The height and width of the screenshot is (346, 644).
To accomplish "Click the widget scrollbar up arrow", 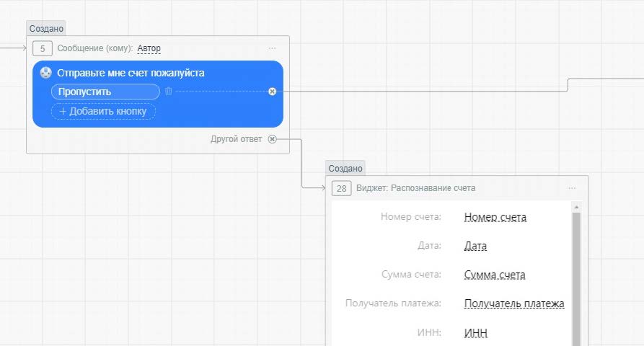I will click(x=576, y=208).
